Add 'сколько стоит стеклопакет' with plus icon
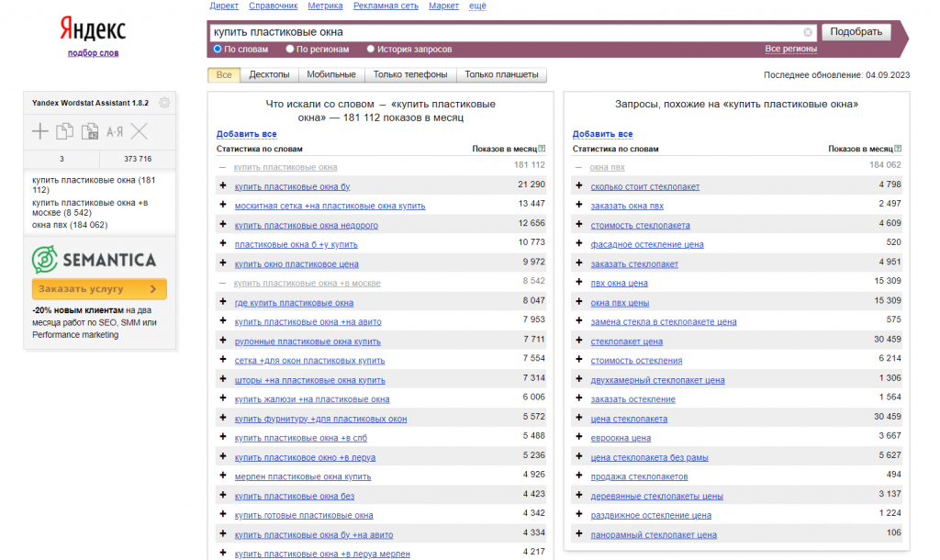Screen dimensions: 940x560 coord(579,185)
